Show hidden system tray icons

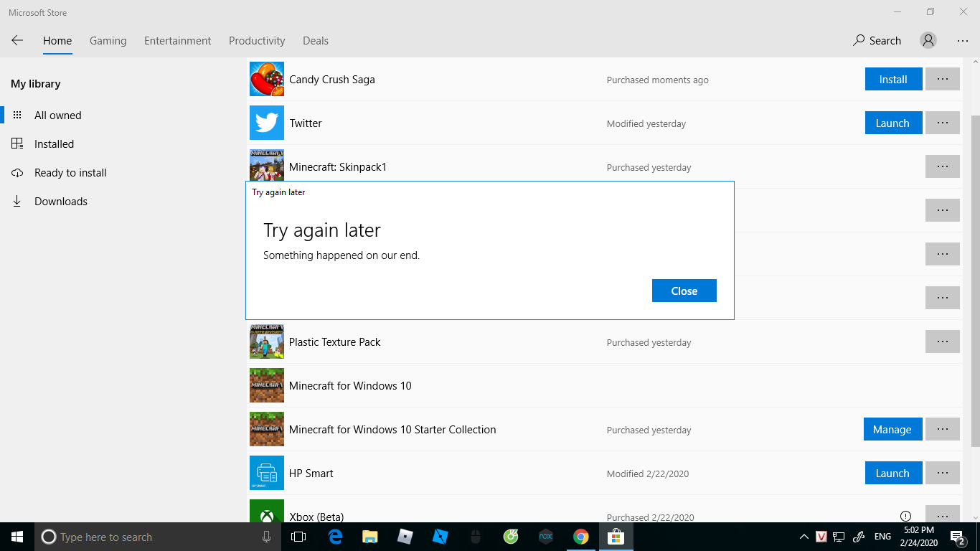pos(804,537)
